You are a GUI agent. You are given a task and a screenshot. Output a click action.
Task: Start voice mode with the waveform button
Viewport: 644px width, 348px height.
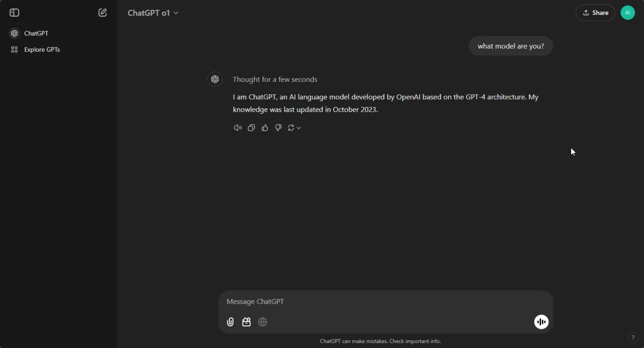pos(541,322)
